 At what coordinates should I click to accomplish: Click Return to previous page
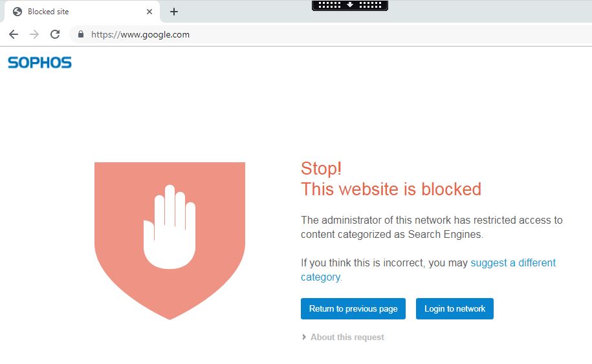point(353,308)
